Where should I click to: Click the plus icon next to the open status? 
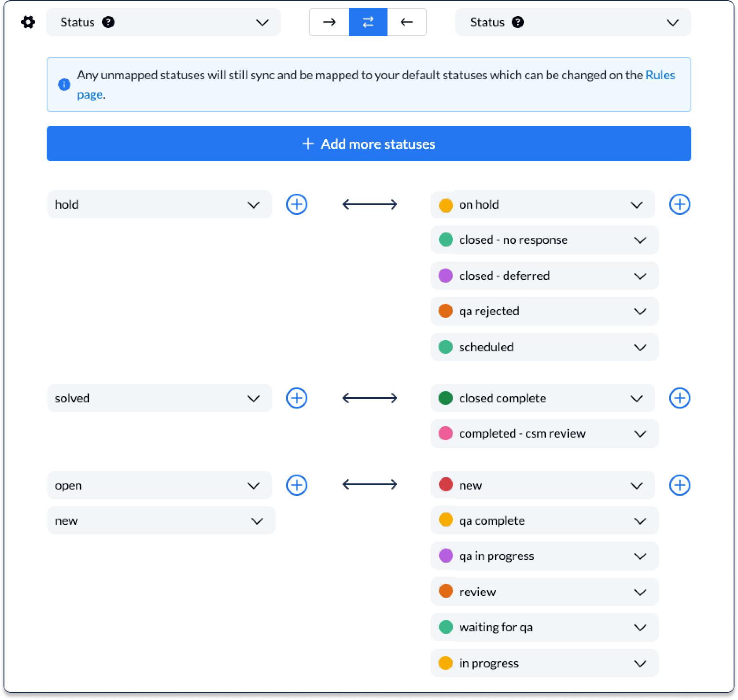297,485
